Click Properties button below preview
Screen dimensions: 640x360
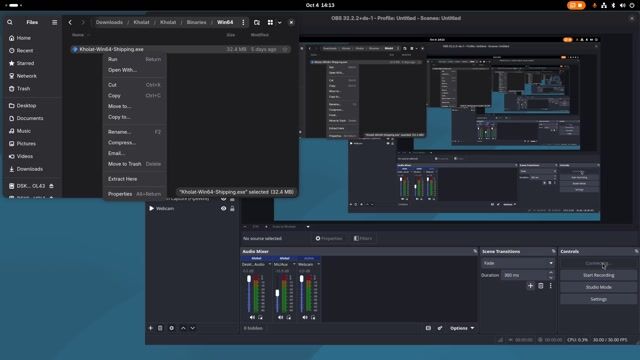click(329, 238)
